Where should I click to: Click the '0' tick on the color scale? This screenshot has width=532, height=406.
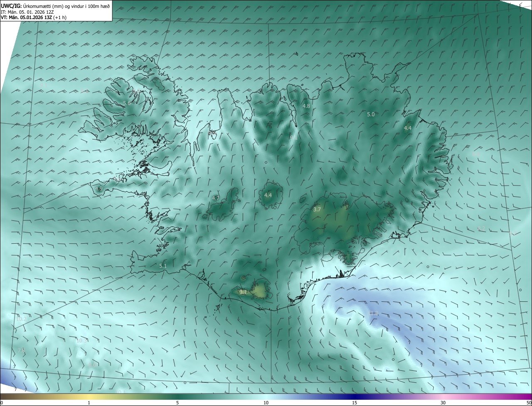[2, 403]
